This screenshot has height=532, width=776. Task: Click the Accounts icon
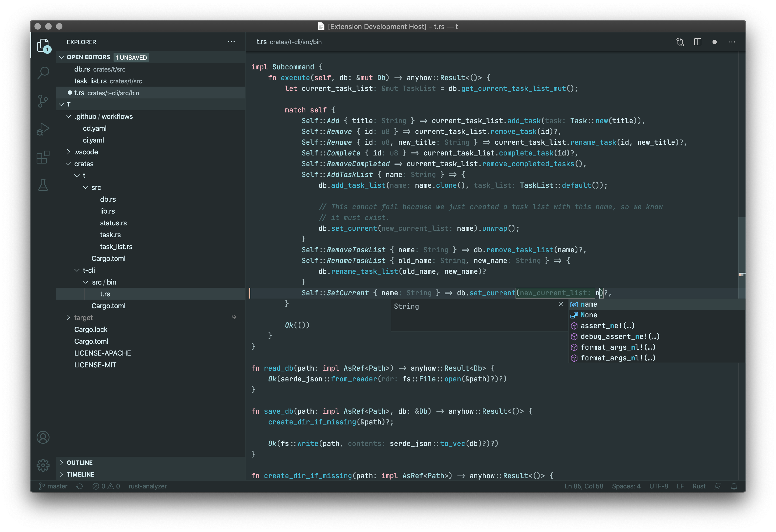pyautogui.click(x=43, y=437)
